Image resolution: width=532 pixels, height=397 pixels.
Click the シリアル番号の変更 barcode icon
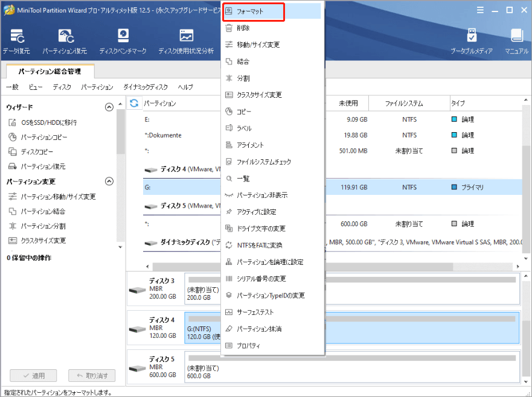coord(229,278)
